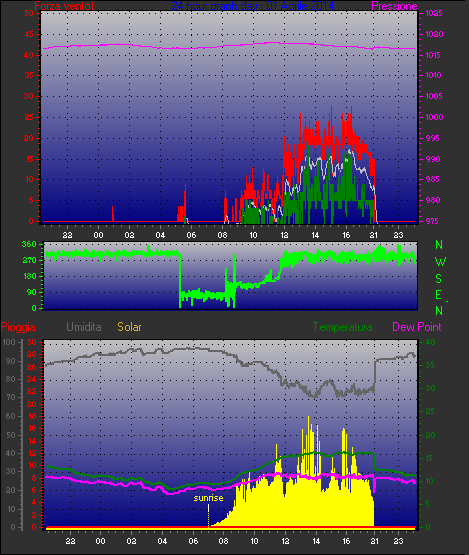Viewport: 469px width, 555px height.
Task: Click the 12 hour tick on wind graph
Action: [284, 235]
